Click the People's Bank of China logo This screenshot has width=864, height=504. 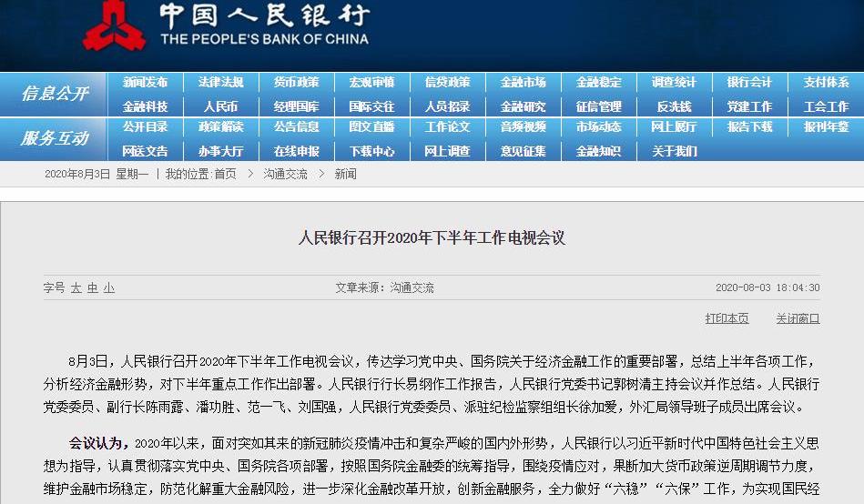(x=114, y=25)
